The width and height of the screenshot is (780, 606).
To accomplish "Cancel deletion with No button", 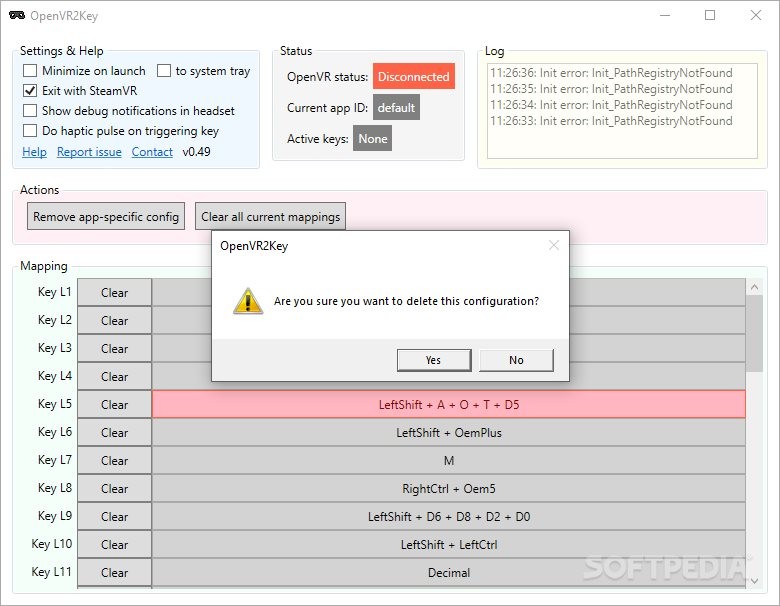I will tap(516, 360).
